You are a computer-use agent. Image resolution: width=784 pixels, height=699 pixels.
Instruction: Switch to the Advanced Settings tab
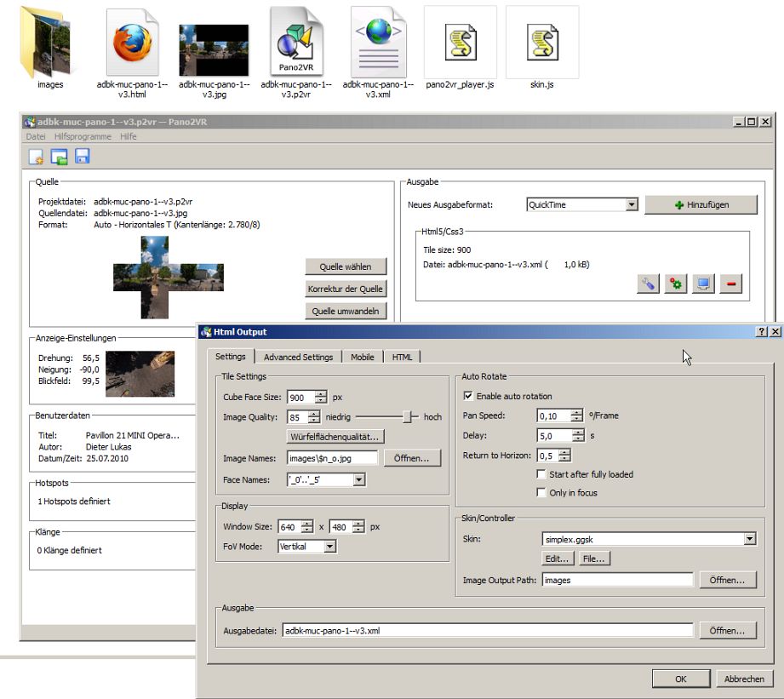pyautogui.click(x=297, y=357)
